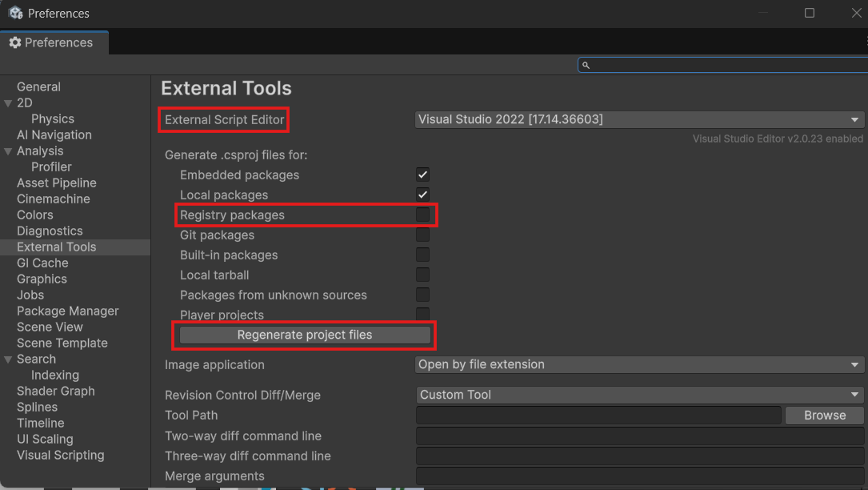Open Jobs preferences
Screen dimensions: 868x490
tap(30, 295)
